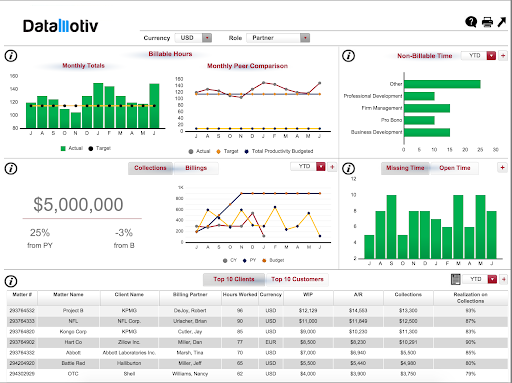
Task: Click the plus icon in Top 10 Clients panel
Action: pyautogui.click(x=504, y=279)
